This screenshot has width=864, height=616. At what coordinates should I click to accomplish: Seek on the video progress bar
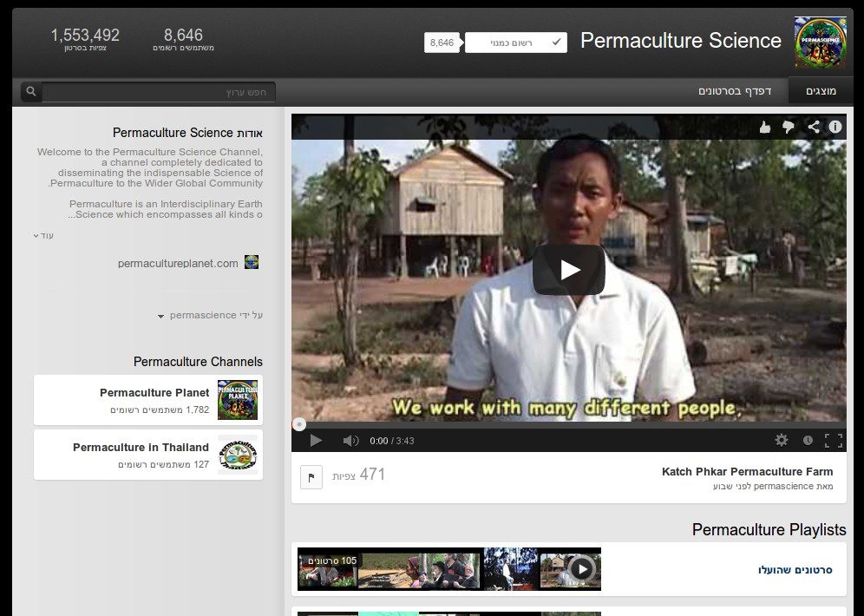569,425
